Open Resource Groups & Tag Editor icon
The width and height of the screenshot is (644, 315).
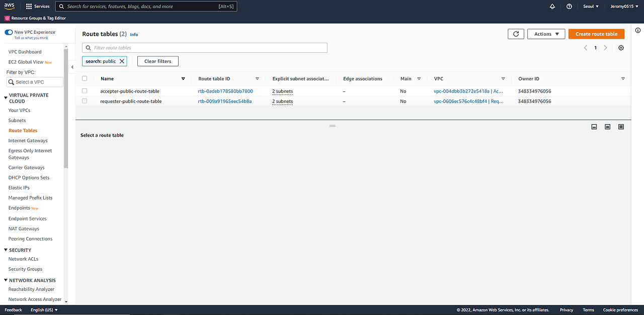pyautogui.click(x=7, y=18)
